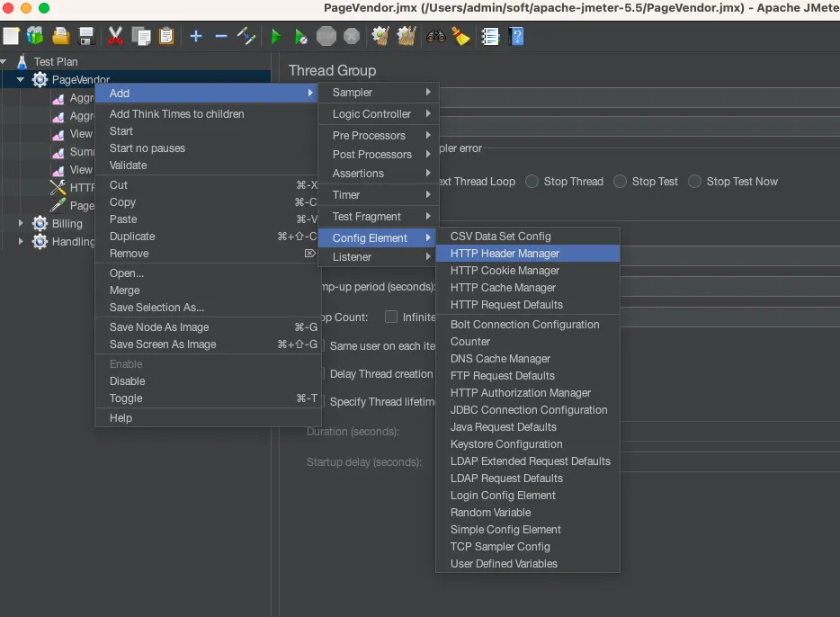
Task: Open the Templates icon in the toolbar
Action: point(35,36)
